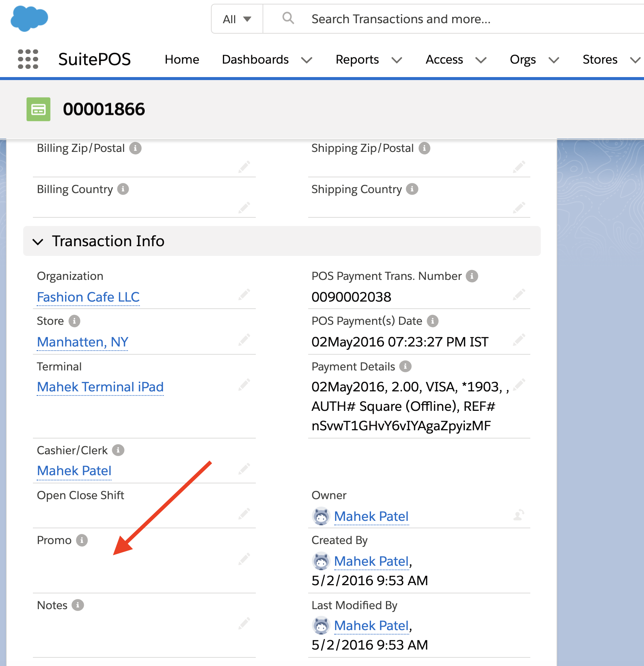Show info for Billing Country

tap(123, 189)
